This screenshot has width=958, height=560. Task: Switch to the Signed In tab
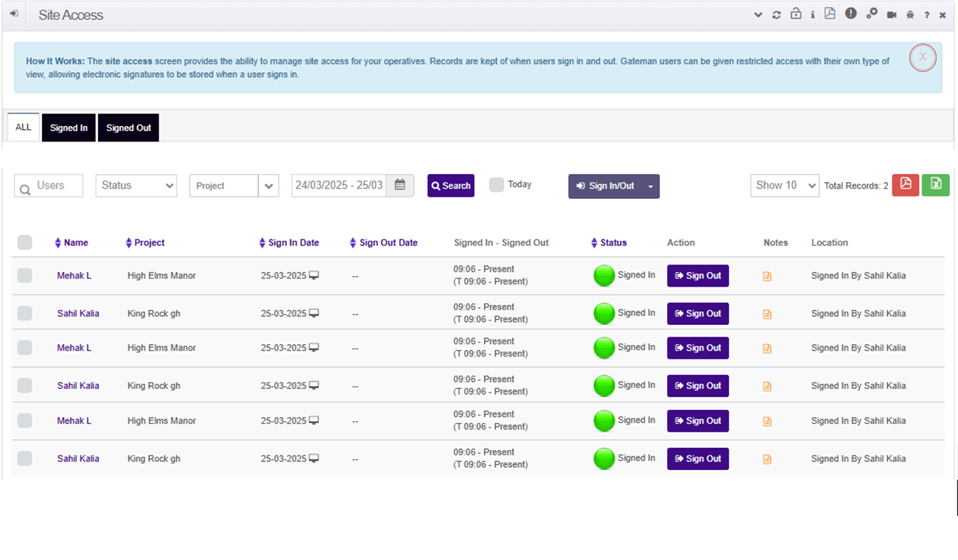coord(69,127)
